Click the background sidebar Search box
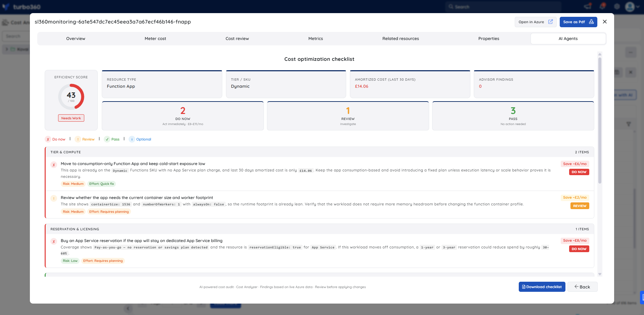This screenshot has width=644, height=315. pos(16,36)
